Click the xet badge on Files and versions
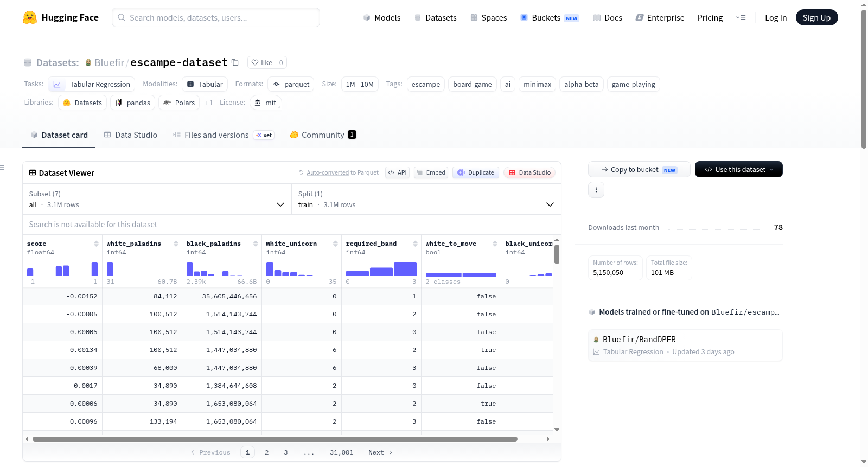The image size is (868, 467). [x=264, y=135]
